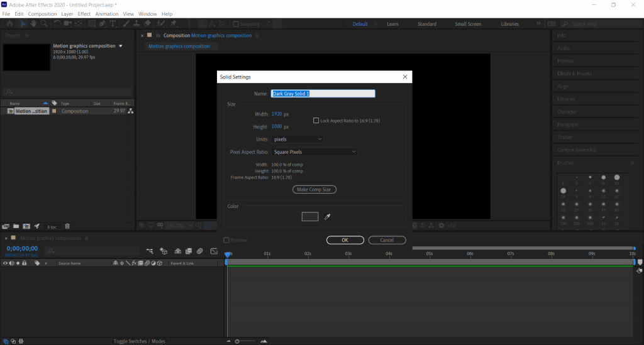Choose the Type tool in the toolbar
This screenshot has height=345, width=644.
coord(113,24)
